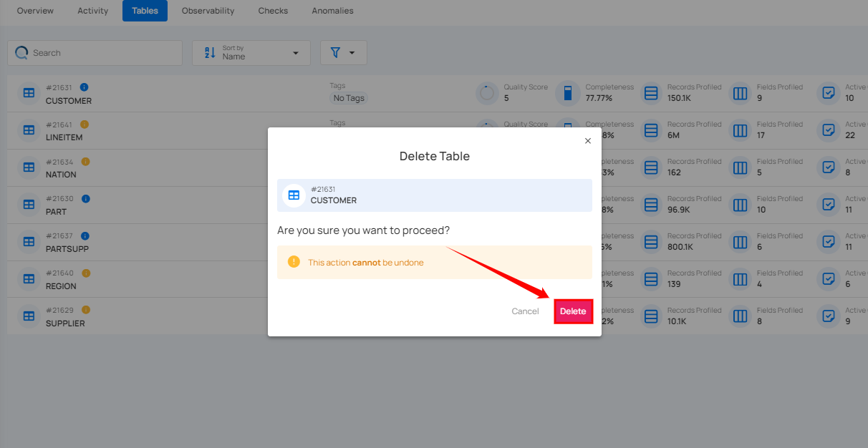The width and height of the screenshot is (868, 448).
Task: Click the Search input field
Action: [100, 53]
